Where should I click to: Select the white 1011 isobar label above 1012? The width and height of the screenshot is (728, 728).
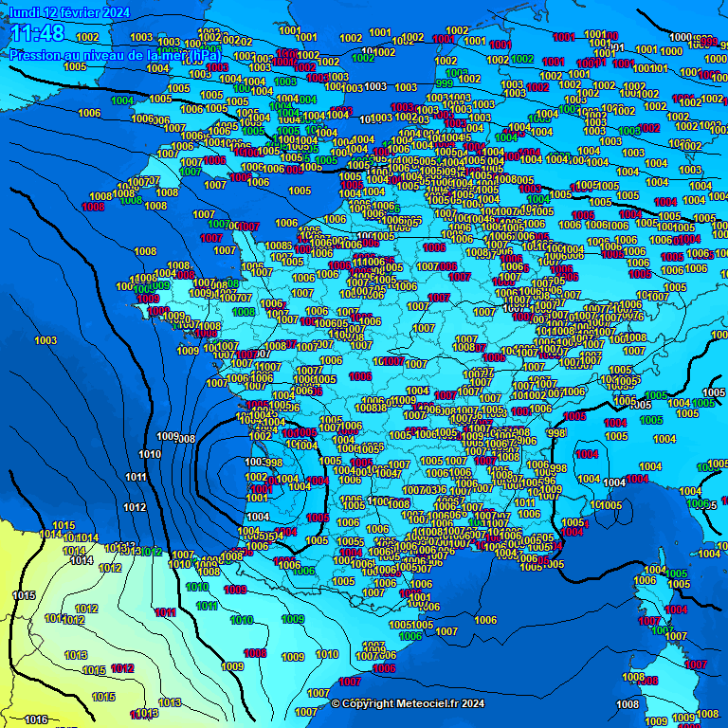point(136,477)
